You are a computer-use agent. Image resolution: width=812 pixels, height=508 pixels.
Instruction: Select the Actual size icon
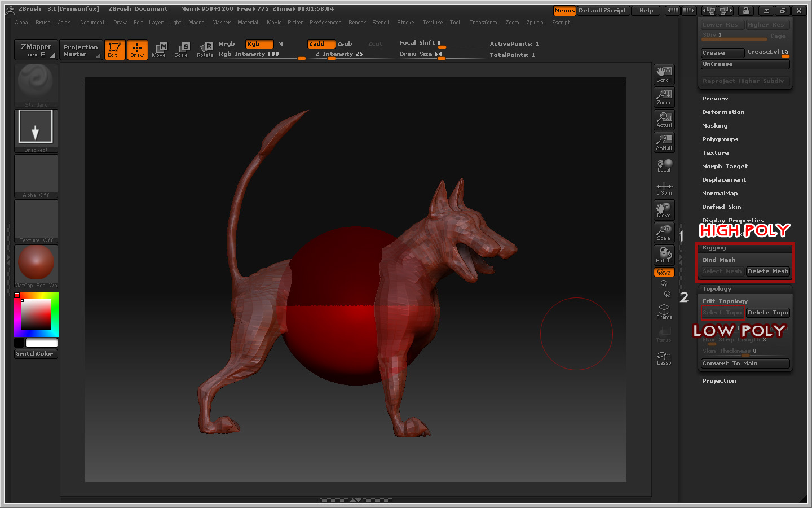[x=664, y=119]
